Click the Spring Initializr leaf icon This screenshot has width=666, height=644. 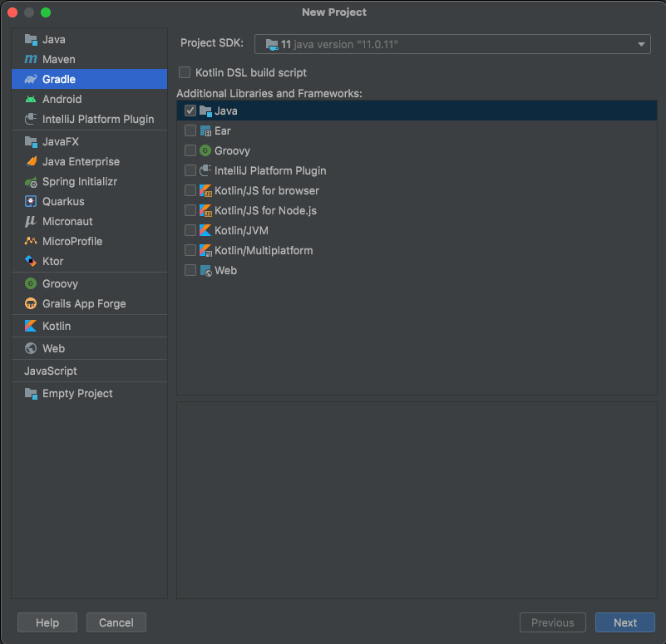point(31,182)
